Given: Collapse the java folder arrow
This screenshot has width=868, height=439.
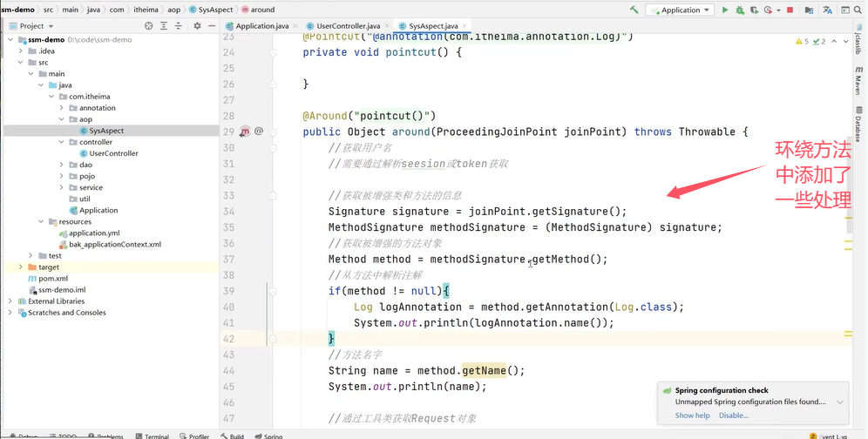Looking at the screenshot, I should point(42,85).
